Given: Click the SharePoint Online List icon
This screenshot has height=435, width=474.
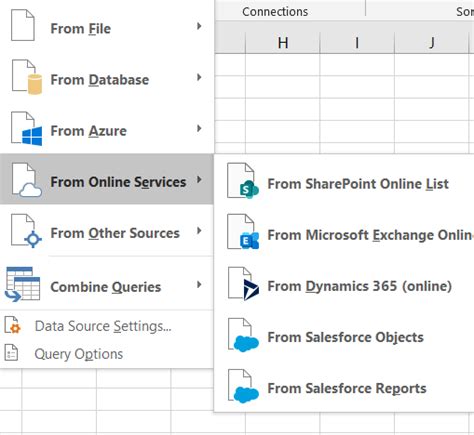Looking at the screenshot, I should pyautogui.click(x=243, y=180).
